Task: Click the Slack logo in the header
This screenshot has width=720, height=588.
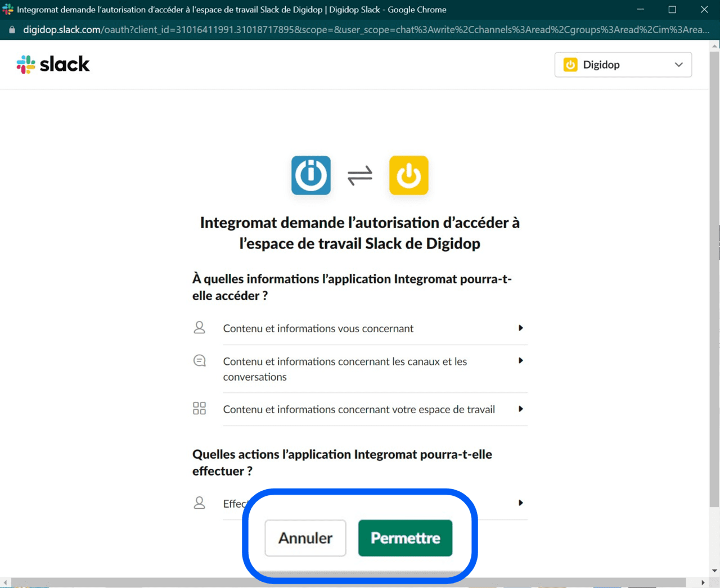Action: pos(53,65)
